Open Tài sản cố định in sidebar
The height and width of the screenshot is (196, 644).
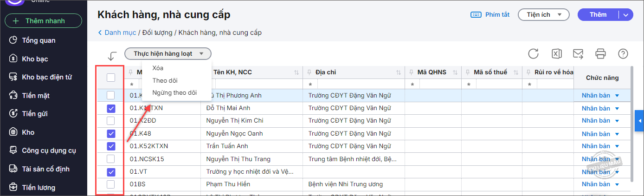(x=45, y=169)
